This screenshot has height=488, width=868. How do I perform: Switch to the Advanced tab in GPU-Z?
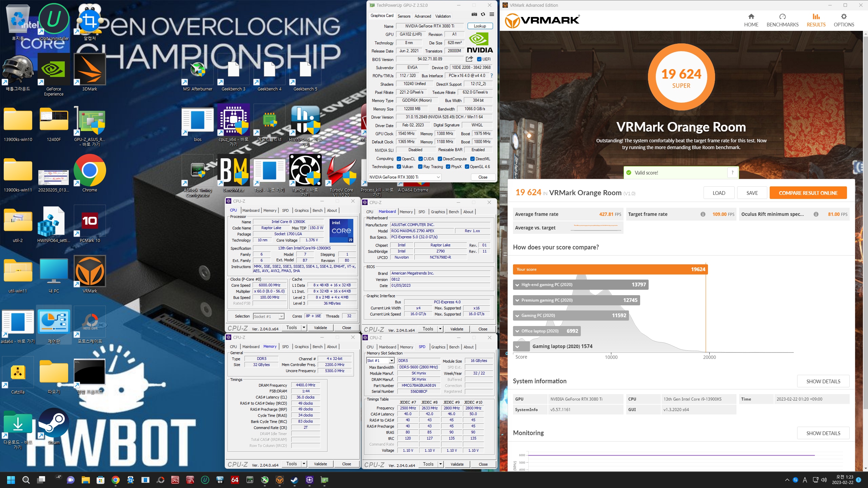pyautogui.click(x=423, y=16)
